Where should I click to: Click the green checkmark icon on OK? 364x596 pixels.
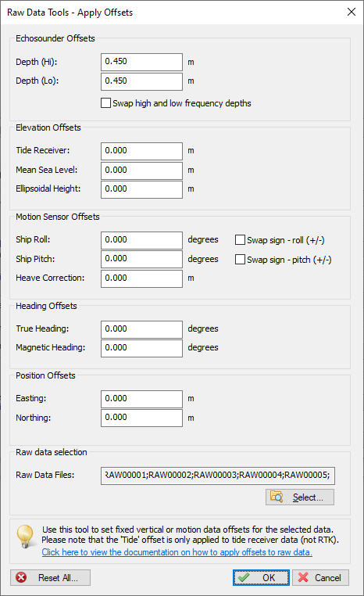point(244,578)
